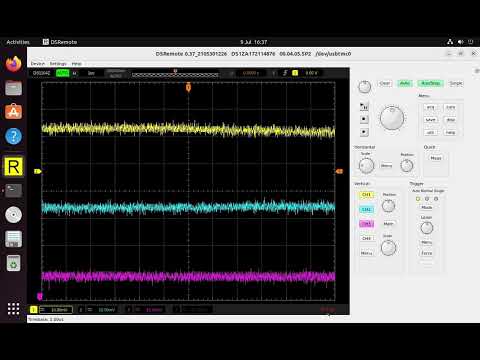Show applications grid in the dock

[x=13, y=309]
